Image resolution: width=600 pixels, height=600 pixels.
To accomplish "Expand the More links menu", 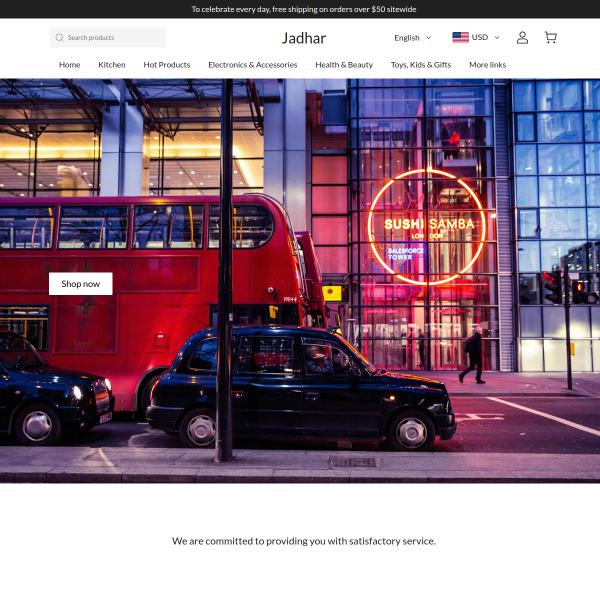I will [488, 65].
